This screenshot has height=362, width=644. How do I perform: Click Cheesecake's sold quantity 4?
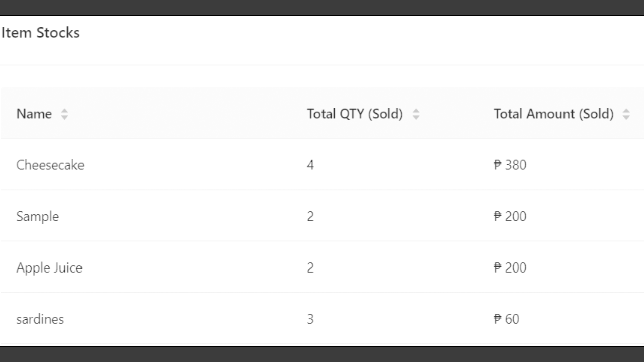(x=310, y=165)
